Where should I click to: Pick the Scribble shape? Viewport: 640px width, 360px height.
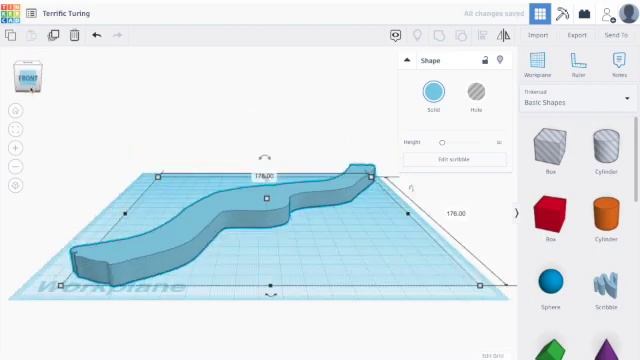[606, 284]
